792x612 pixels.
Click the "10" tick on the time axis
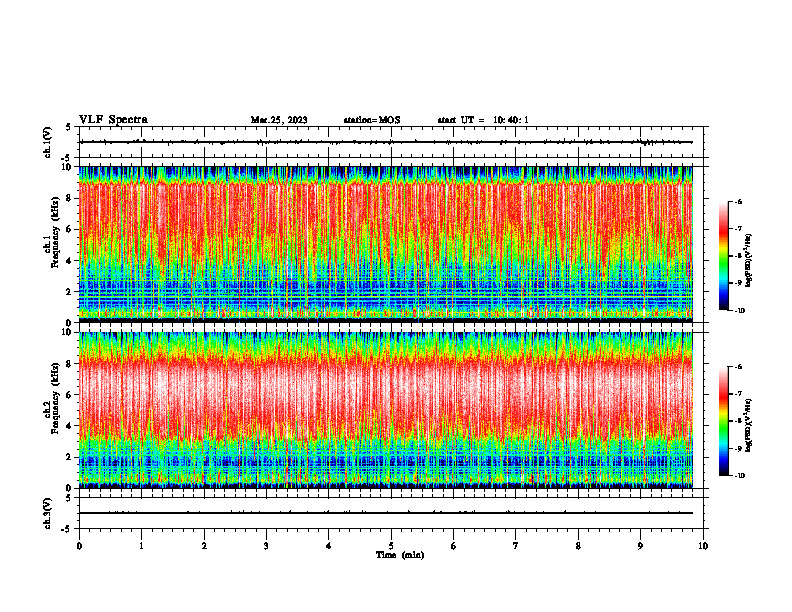[x=703, y=546]
